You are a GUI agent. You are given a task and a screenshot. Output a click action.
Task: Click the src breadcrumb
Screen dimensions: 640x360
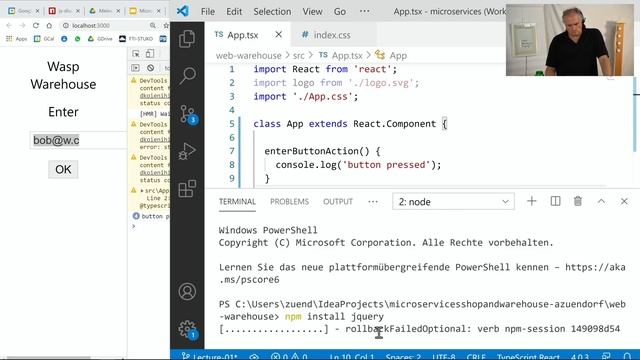coord(298,56)
